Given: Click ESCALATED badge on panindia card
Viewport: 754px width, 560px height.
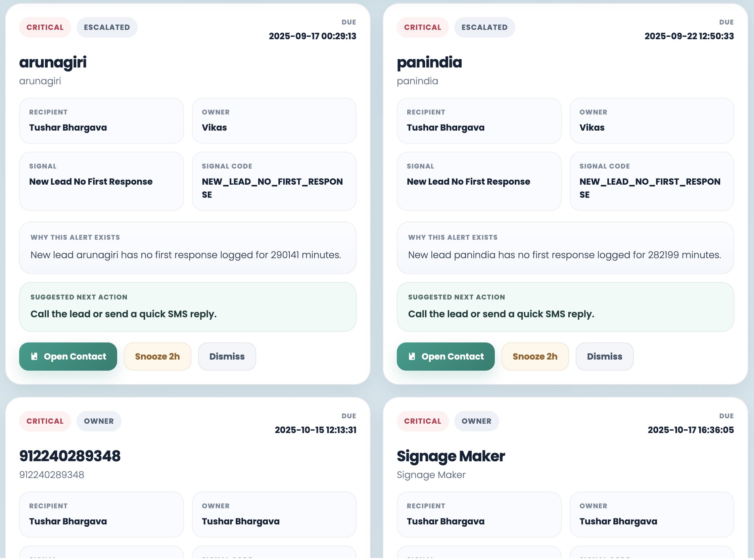Looking at the screenshot, I should (484, 28).
